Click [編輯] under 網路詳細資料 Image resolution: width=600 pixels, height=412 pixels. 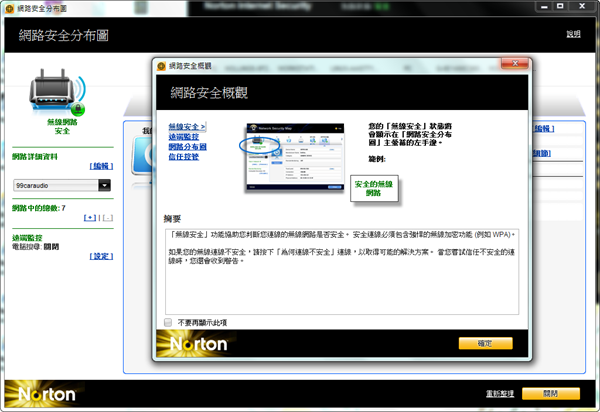coord(101,166)
